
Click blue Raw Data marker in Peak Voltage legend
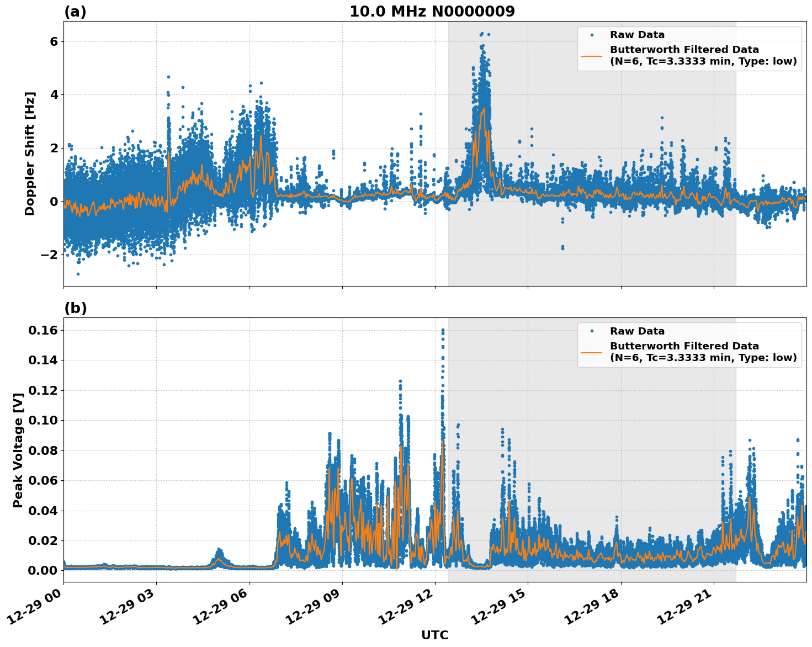pyautogui.click(x=591, y=331)
